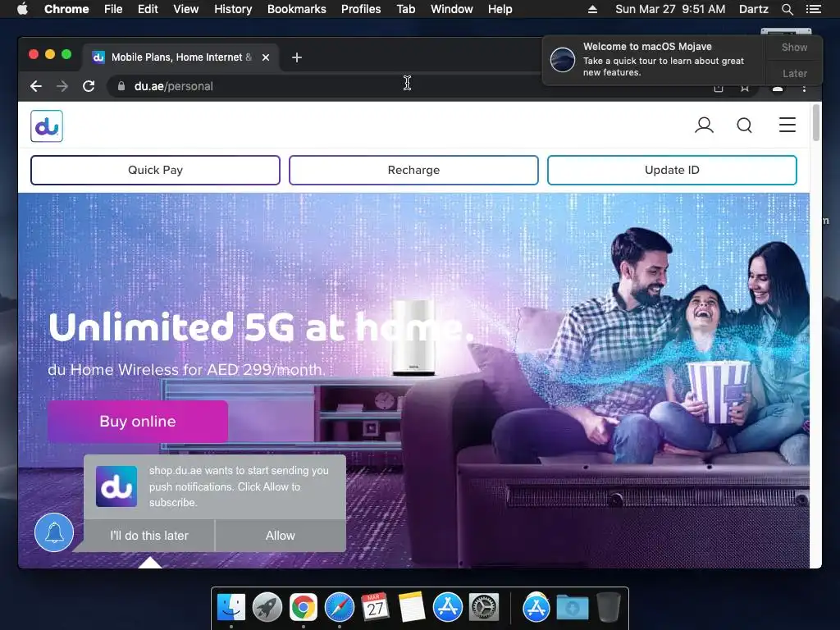This screenshot has width=840, height=630.
Task: Close the Mobile Plans tab
Action: pos(266,57)
